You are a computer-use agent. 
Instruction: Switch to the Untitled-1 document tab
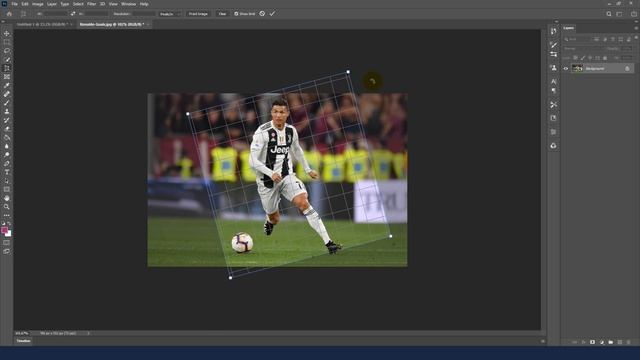point(42,24)
